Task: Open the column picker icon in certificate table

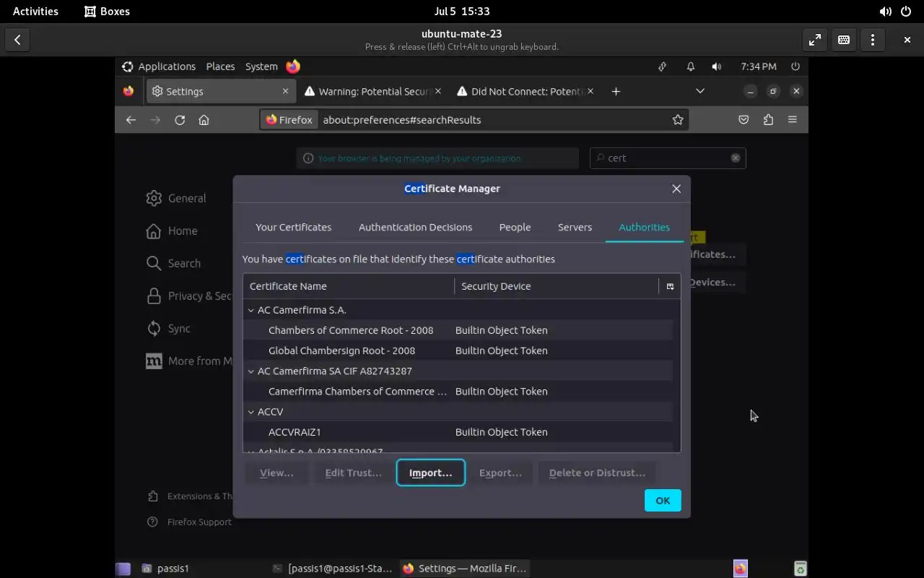Action: (x=670, y=287)
